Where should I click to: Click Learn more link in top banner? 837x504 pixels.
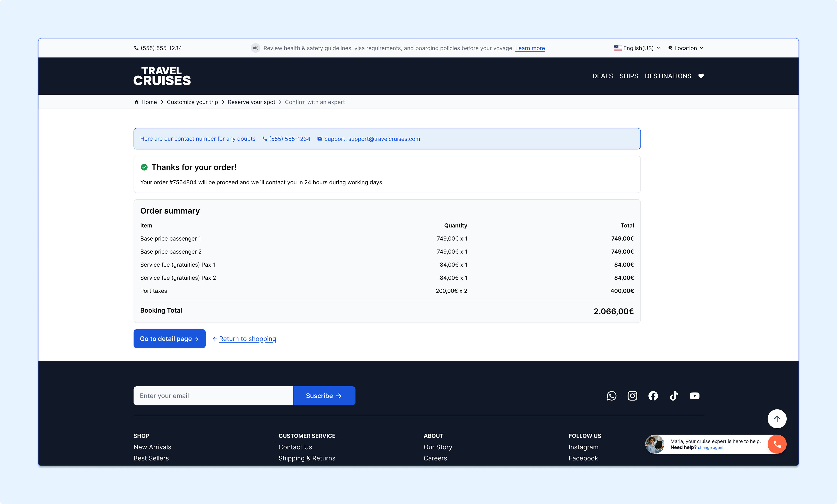click(x=530, y=48)
